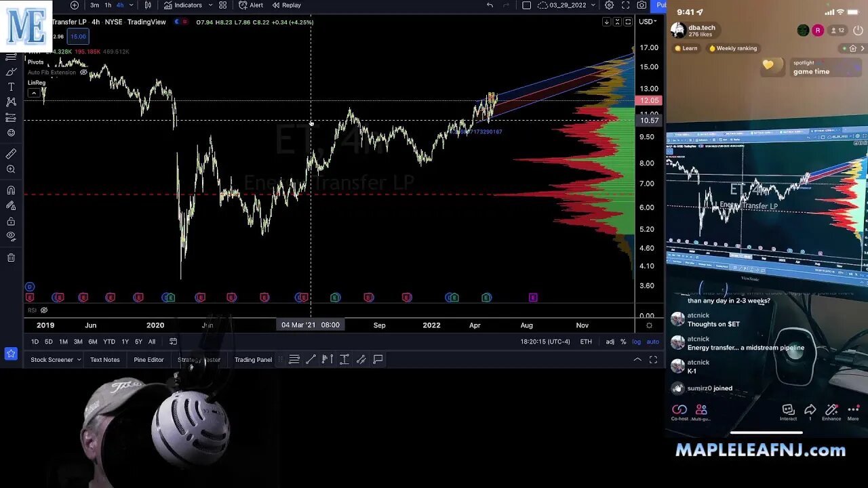Remove drawings with the trash icon
Screen dimensions: 868x488
coord(11,258)
